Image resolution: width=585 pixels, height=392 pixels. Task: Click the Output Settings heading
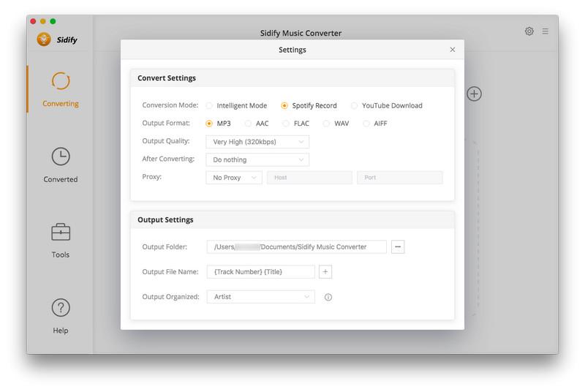[x=165, y=219]
